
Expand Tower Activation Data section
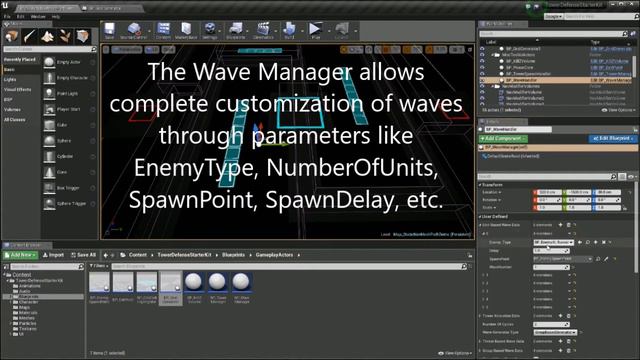pos(480,316)
